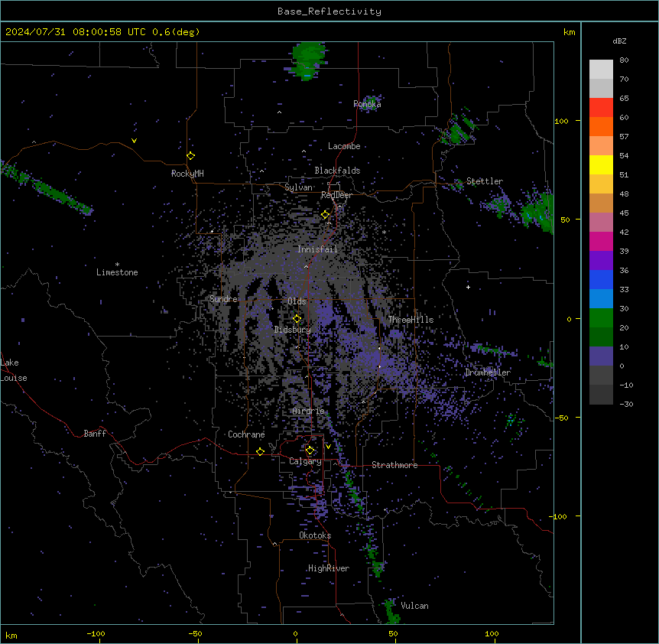Click the yellow diamond marker below Cochrane

(260, 451)
